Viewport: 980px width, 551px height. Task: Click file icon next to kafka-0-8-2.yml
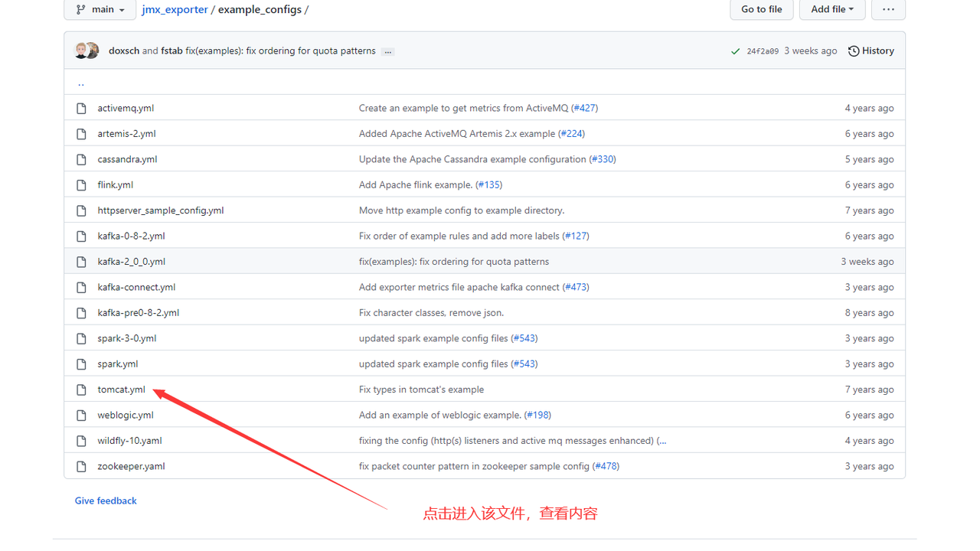point(81,236)
